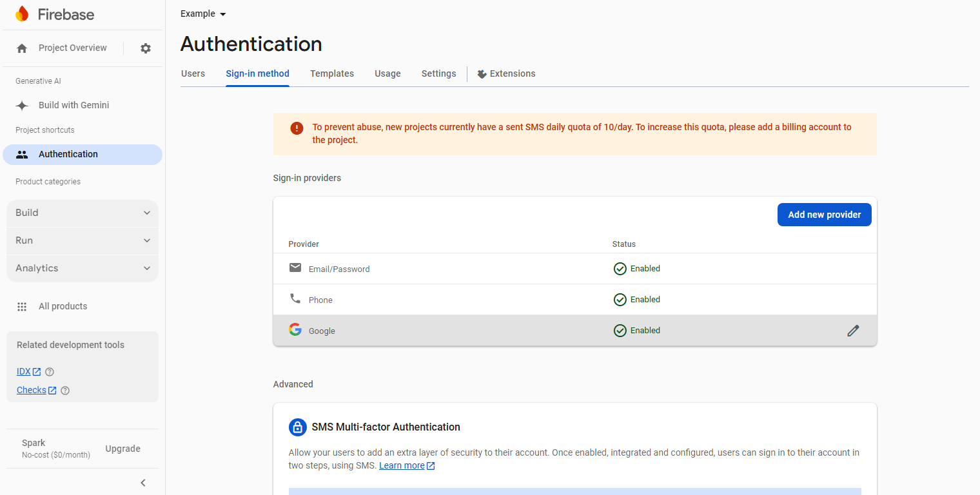The height and width of the screenshot is (495, 980).
Task: Click the red warning icon in SMS quota banner
Action: coord(297,128)
